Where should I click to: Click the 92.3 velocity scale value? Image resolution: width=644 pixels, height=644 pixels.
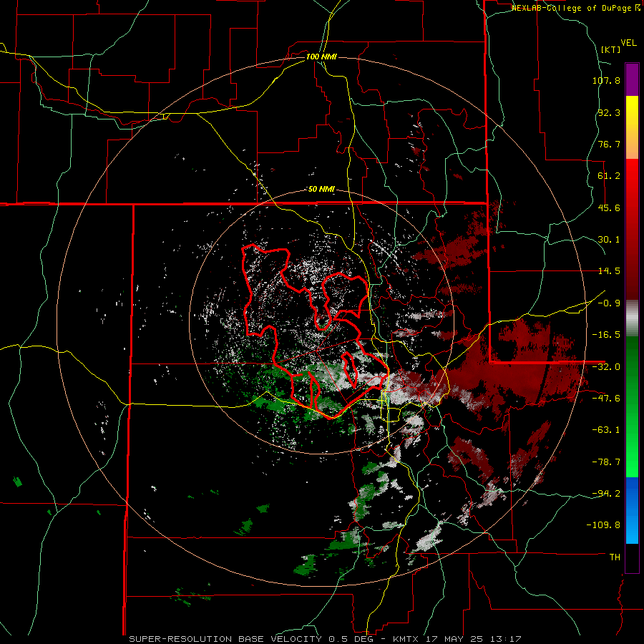(609, 112)
